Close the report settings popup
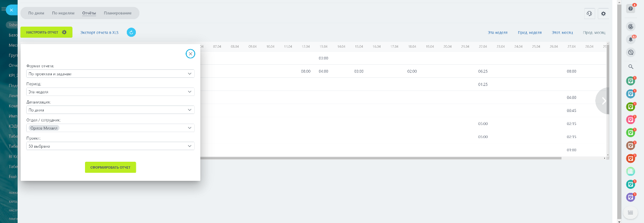Viewport: 644px width, 223px height. click(x=190, y=54)
